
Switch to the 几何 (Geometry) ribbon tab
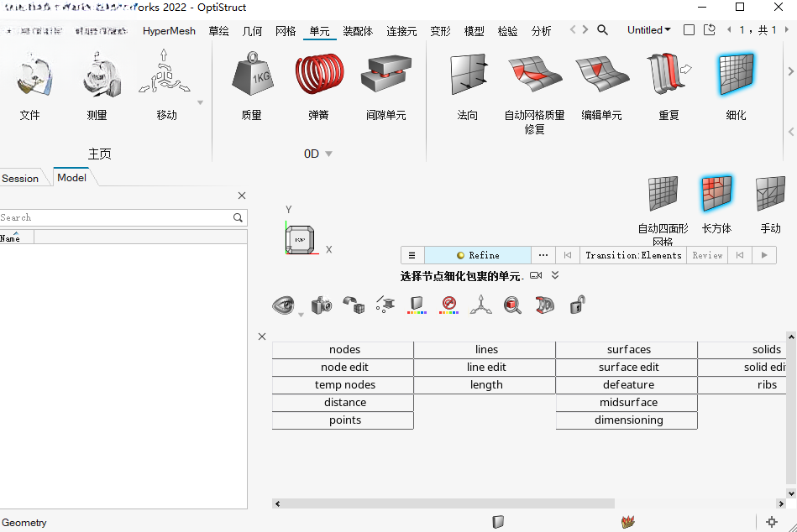click(x=252, y=31)
